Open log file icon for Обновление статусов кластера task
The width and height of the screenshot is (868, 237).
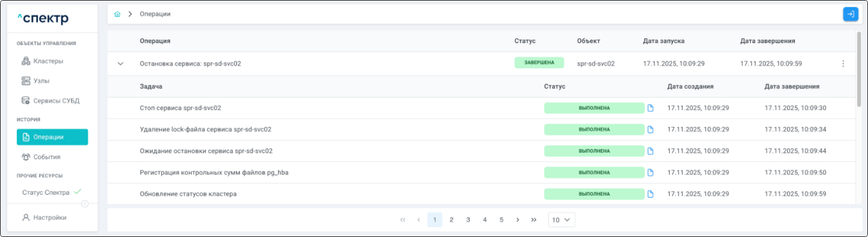(x=650, y=194)
